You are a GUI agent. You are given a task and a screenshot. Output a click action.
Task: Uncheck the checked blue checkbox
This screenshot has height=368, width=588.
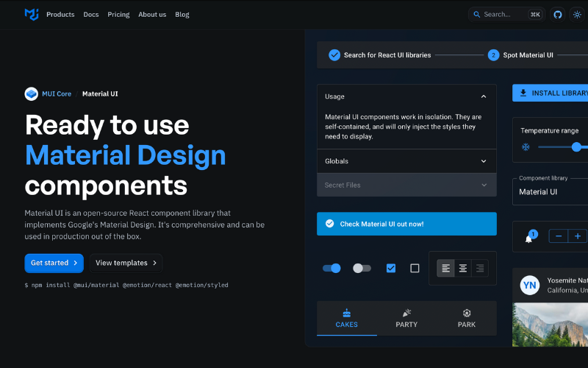pyautogui.click(x=391, y=268)
